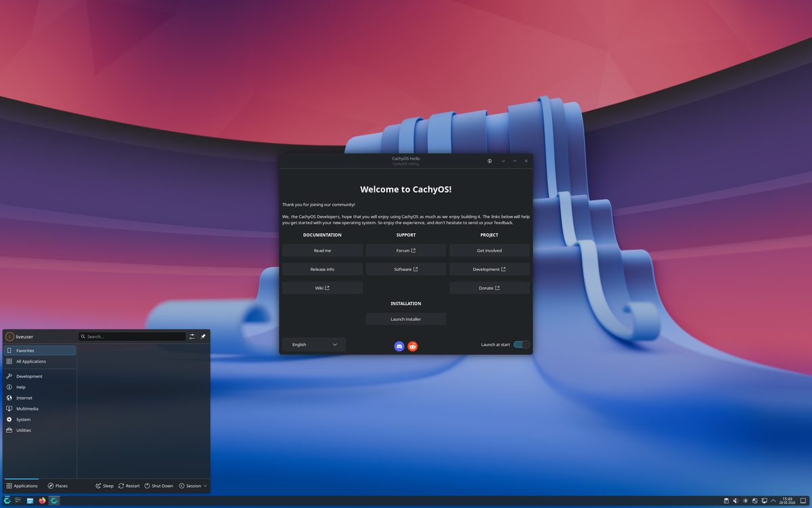Image resolution: width=812 pixels, height=508 pixels.
Task: Show hidden system tray icons
Action: tap(773, 501)
